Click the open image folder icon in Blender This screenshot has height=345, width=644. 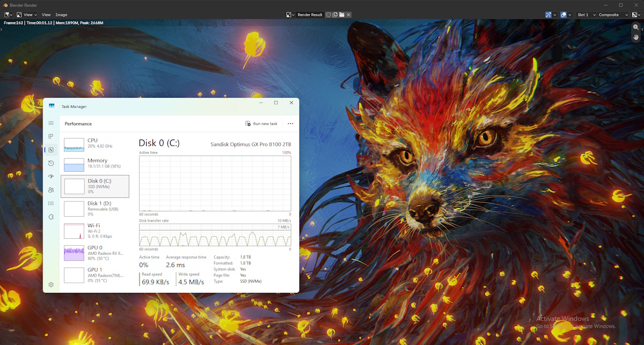(x=341, y=14)
